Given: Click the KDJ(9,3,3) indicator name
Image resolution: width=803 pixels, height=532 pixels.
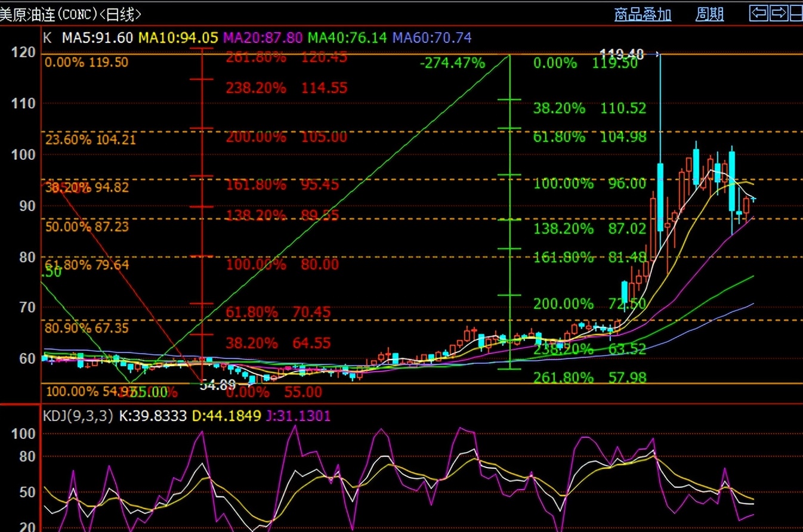Looking at the screenshot, I should pos(78,416).
